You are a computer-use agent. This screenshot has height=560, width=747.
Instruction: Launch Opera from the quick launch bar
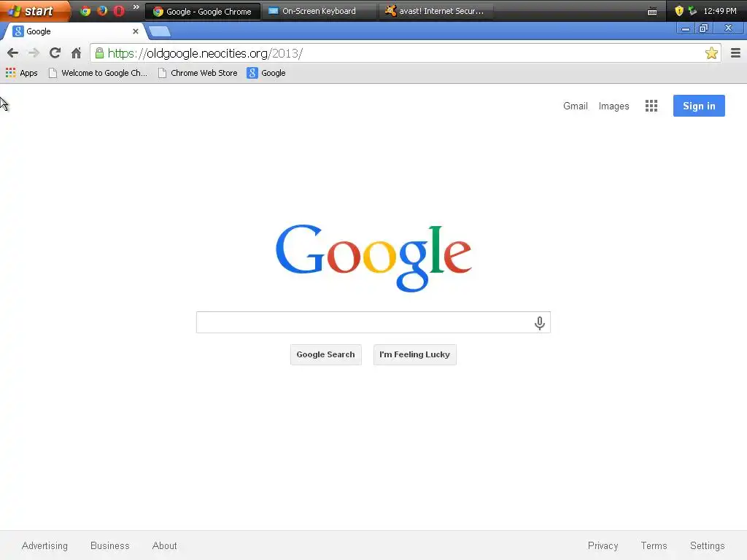(x=119, y=10)
